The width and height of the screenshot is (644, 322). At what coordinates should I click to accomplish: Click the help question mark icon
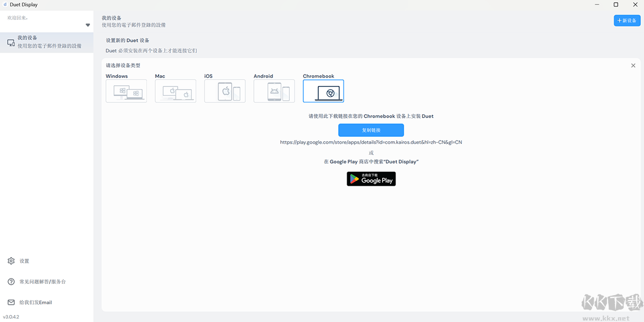click(11, 282)
